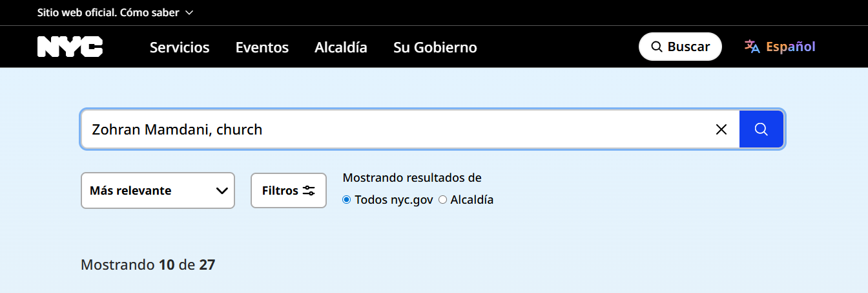This screenshot has height=293, width=868.
Task: Select the 'Todos nyc.gov' radio button
Action: [x=347, y=200]
